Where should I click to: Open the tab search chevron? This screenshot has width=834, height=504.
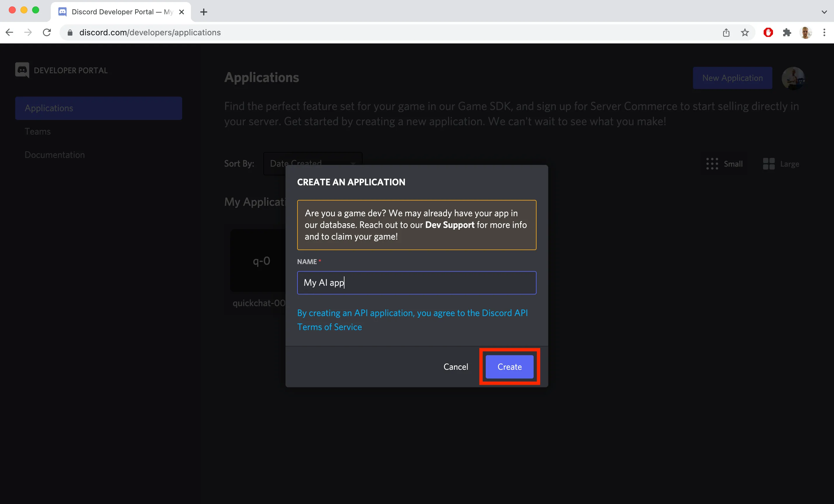tap(824, 12)
